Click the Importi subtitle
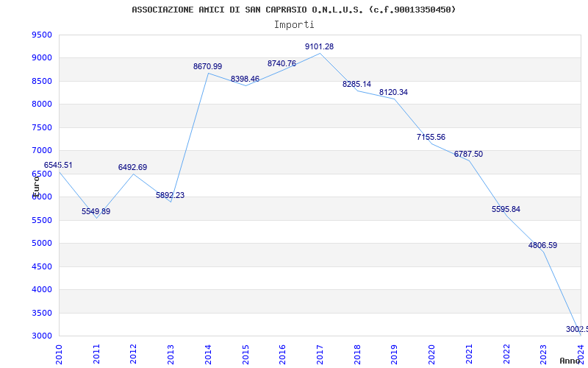 (294, 25)
